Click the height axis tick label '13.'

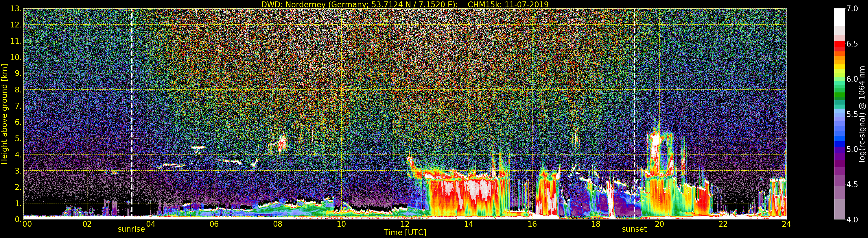point(16,9)
